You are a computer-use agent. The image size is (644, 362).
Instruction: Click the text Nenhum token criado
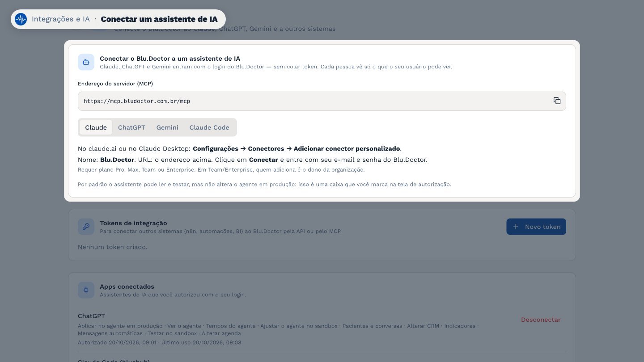pos(113,247)
